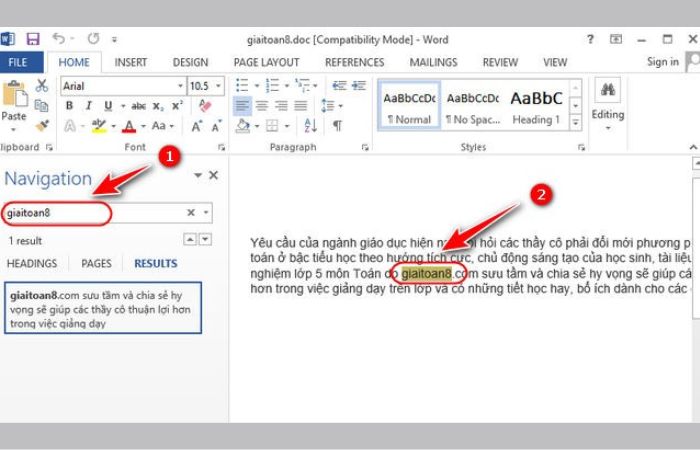Screen dimensions: 700x450
Task: Open Ribbon Display Options icon
Action: 616,39
